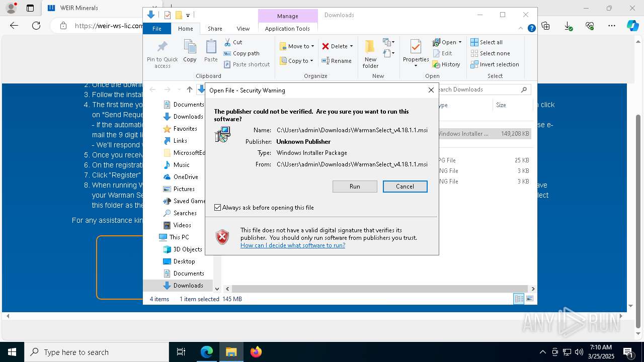Click Cancel in Security Warning dialog
This screenshot has height=362, width=644.
point(405,187)
